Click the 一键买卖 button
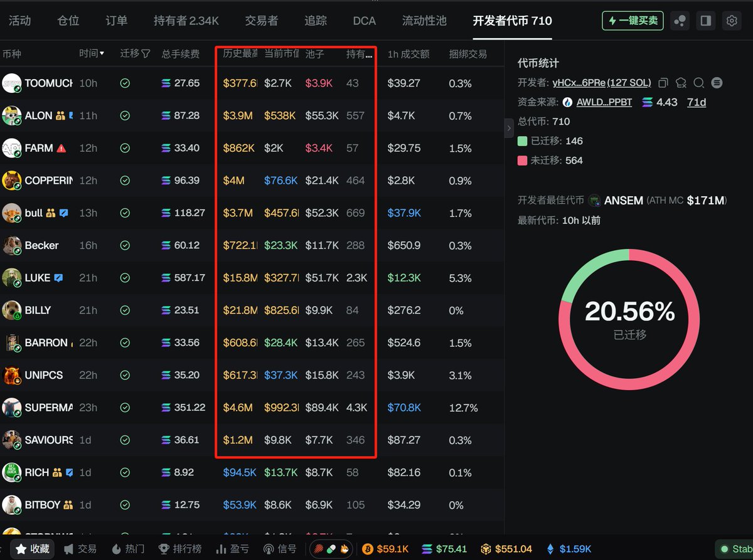This screenshot has width=753, height=560. (x=633, y=21)
